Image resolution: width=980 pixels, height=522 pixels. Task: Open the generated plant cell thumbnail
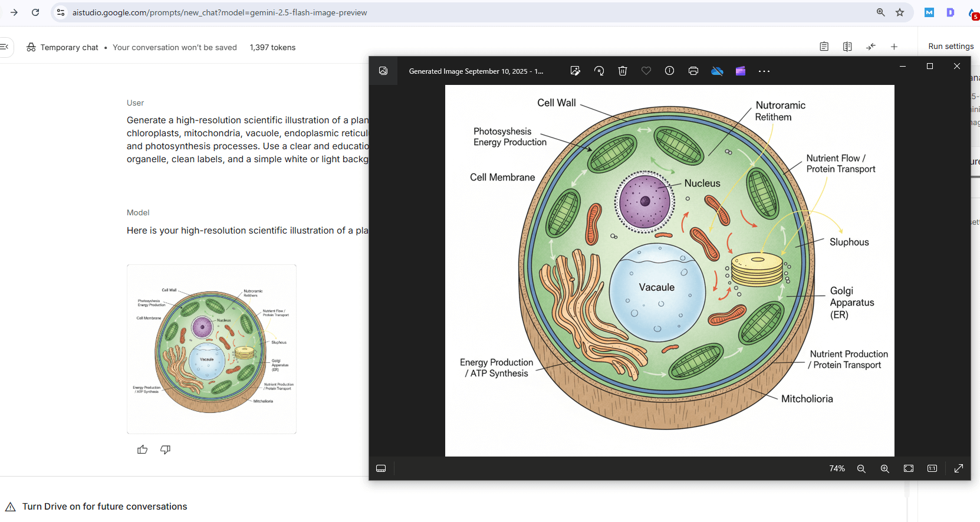pyautogui.click(x=212, y=349)
